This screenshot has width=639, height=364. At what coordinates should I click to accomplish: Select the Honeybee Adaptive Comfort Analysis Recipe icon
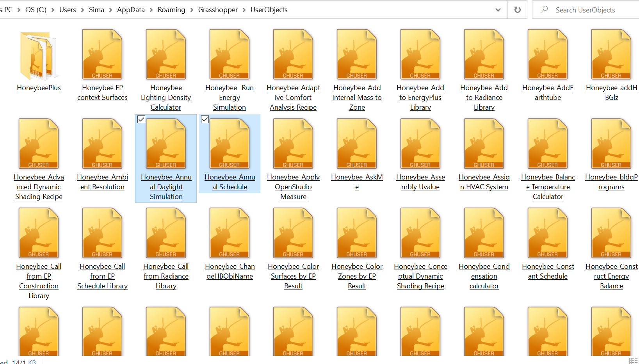(293, 54)
